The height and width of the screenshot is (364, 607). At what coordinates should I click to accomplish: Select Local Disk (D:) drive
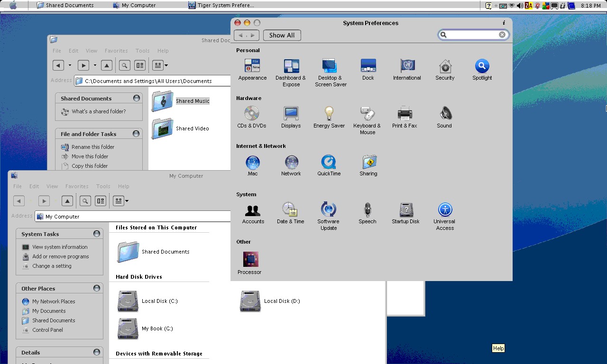coord(270,301)
